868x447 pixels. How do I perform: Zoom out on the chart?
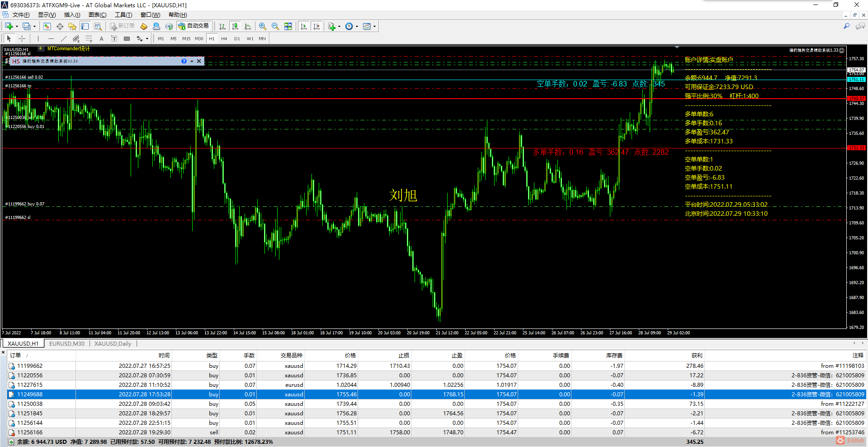pyautogui.click(x=275, y=26)
